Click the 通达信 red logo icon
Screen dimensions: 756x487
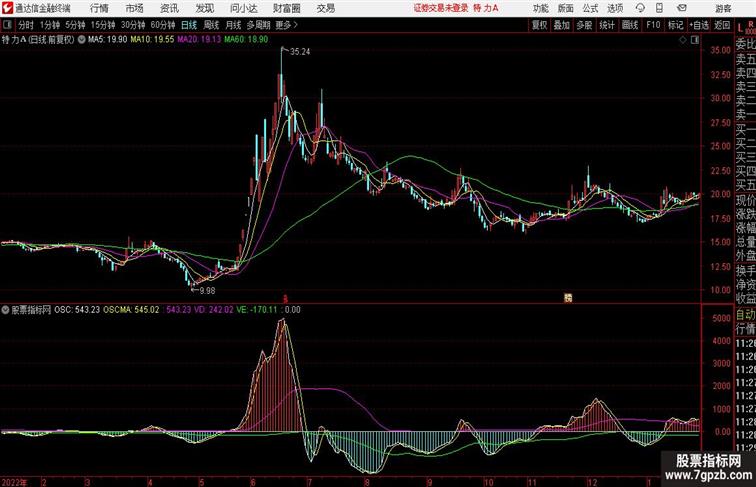click(7, 8)
